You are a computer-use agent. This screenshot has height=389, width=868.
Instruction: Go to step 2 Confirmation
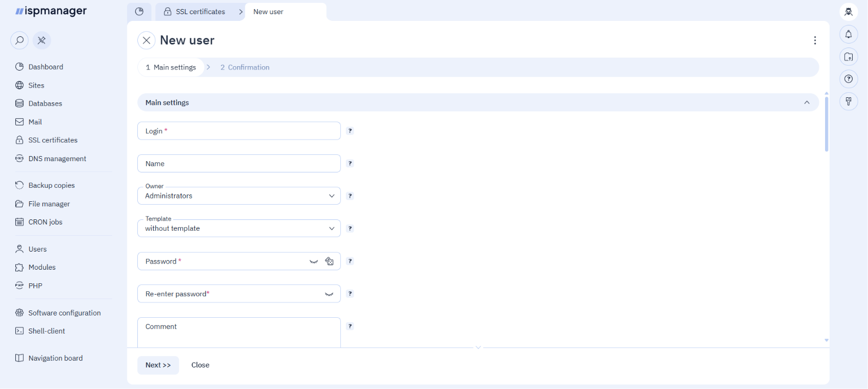click(245, 67)
